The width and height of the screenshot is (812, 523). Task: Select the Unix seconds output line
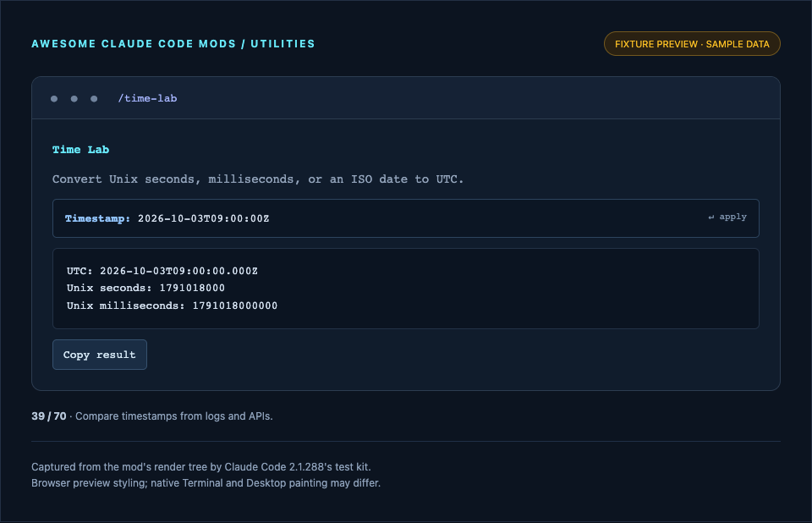pyautogui.click(x=145, y=288)
